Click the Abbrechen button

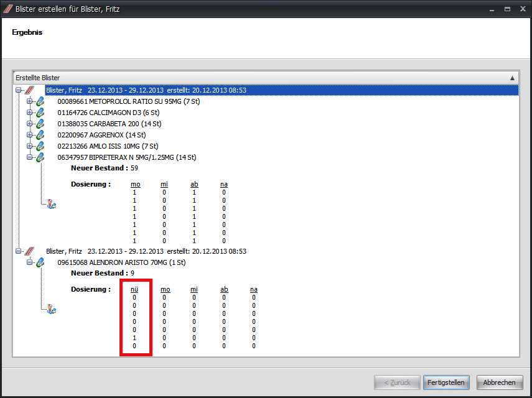(499, 382)
